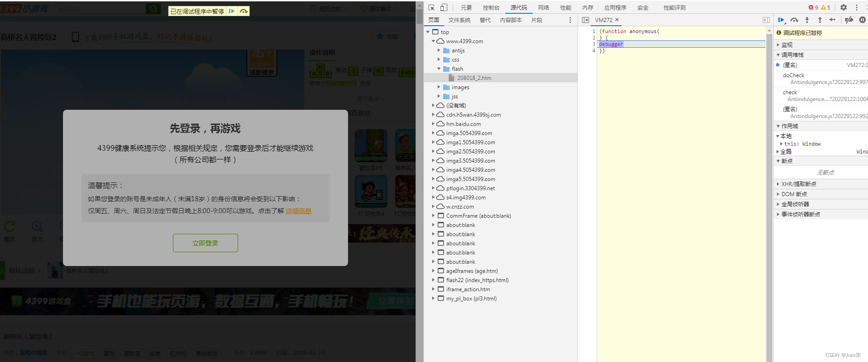
Task: Open the 应用程序 Application tab
Action: point(615,7)
